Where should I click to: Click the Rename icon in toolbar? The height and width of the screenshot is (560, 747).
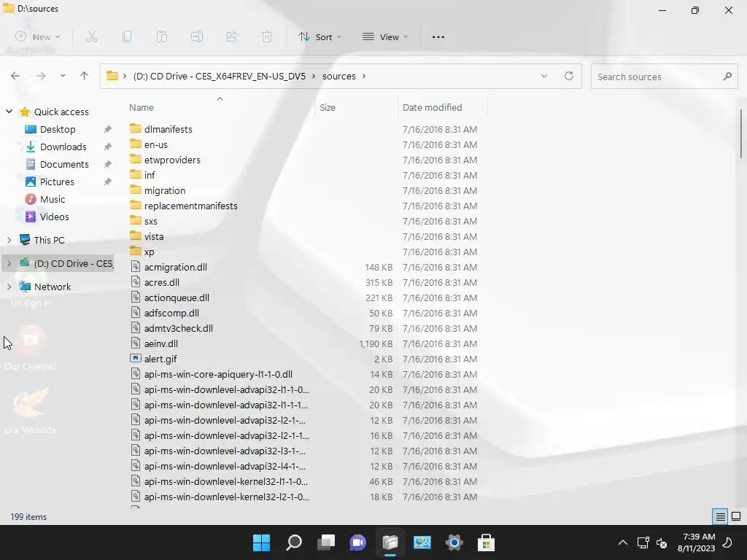pos(197,36)
